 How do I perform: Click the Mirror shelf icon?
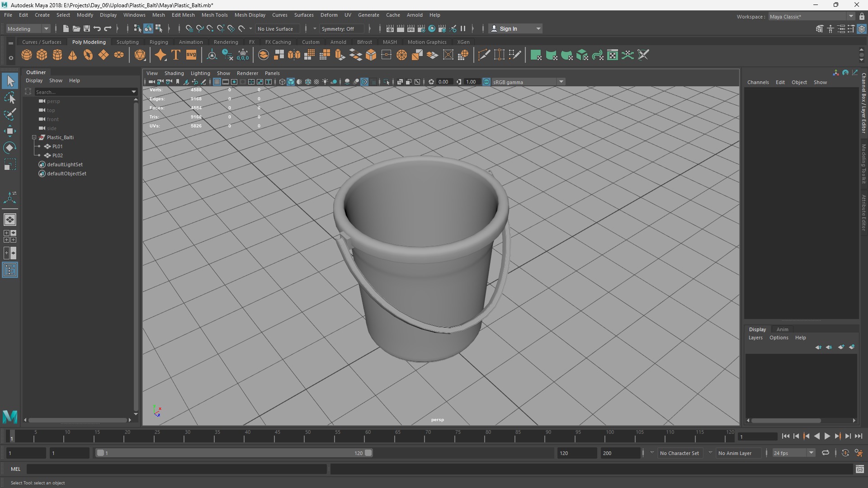tap(294, 55)
